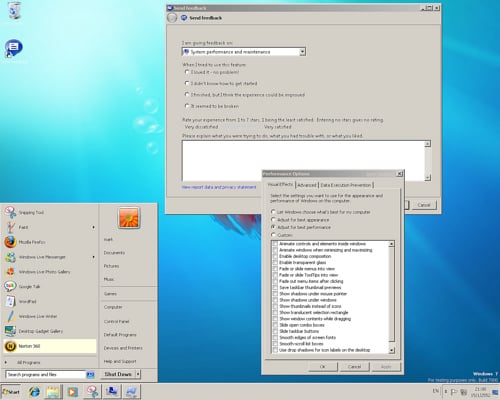
Task: Click the Shut Down button
Action: coord(118,374)
